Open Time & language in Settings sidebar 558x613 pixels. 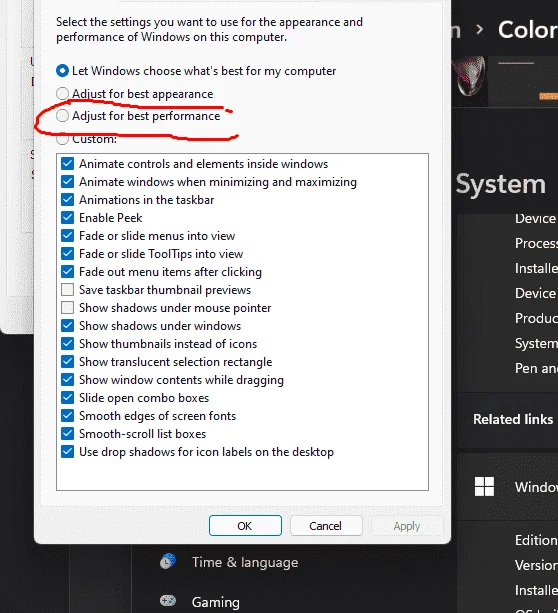pos(245,562)
